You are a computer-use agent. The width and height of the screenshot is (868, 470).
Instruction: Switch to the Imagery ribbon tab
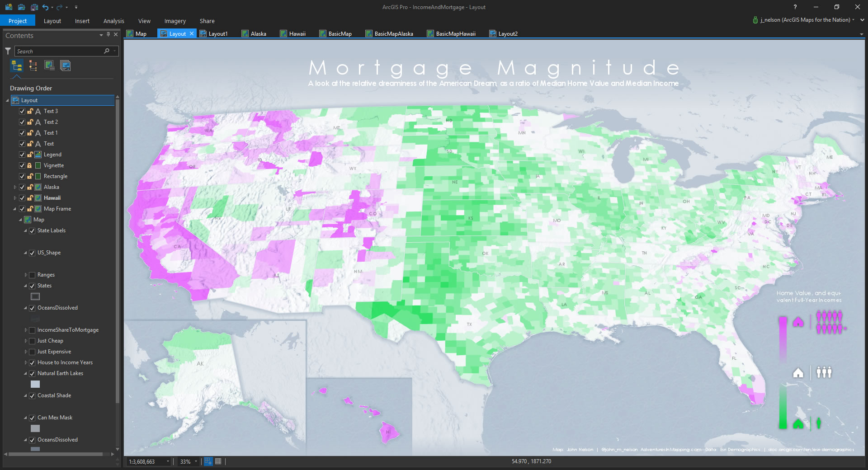coord(175,21)
